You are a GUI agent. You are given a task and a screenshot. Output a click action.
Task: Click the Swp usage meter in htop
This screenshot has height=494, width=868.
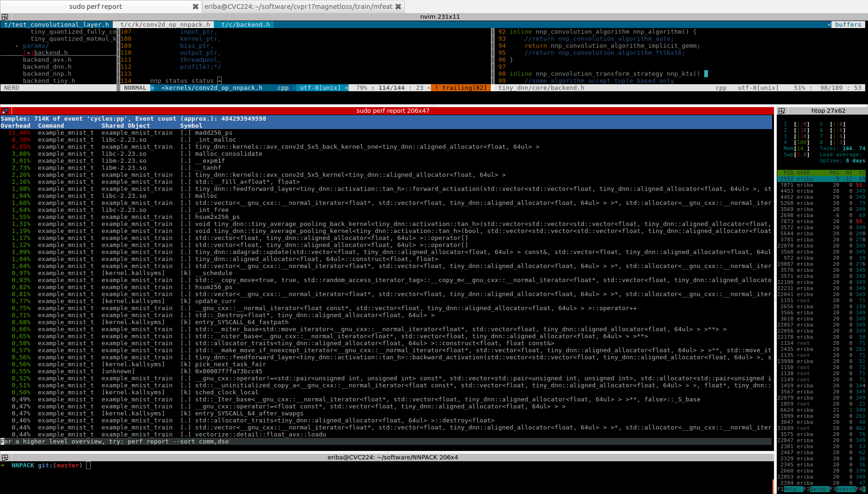coord(796,155)
